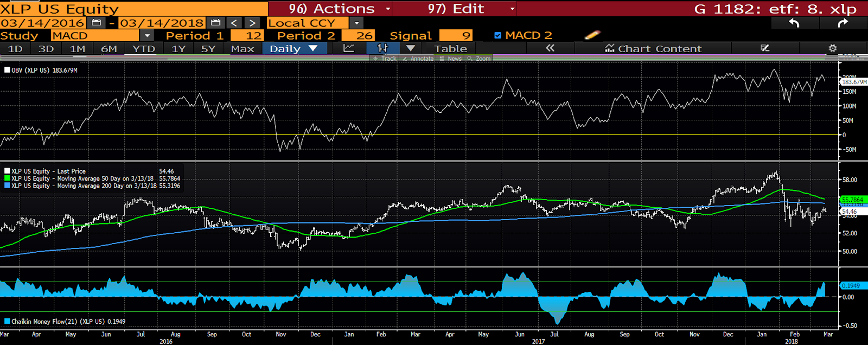This screenshot has width=868, height=345.
Task: Select the bar chart type icon
Action: pyautogui.click(x=383, y=48)
